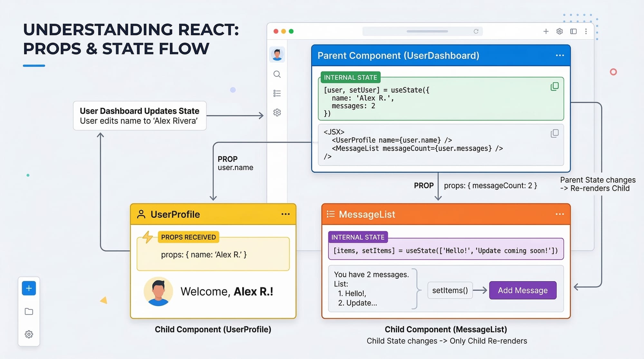Select the search icon in the sidebar
The width and height of the screenshot is (644, 359).
point(277,74)
